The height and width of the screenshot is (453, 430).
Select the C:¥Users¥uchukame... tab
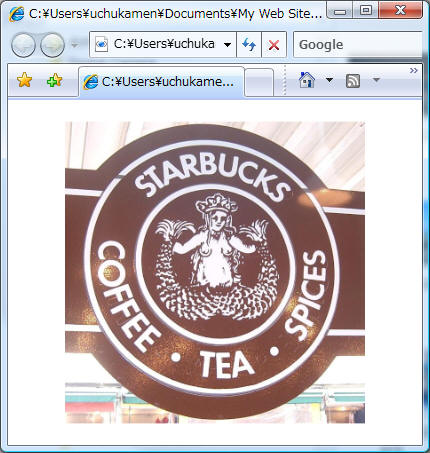coord(162,82)
